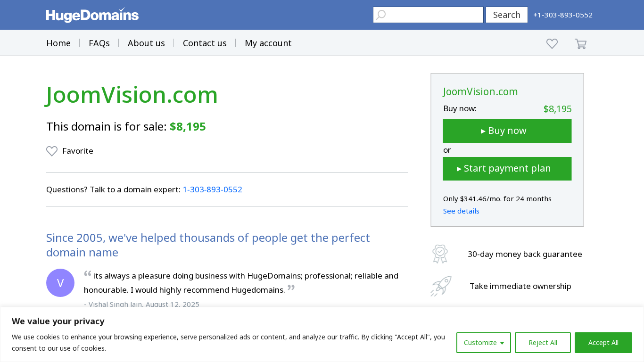Click the HugeDomains logo
Viewport: 644px width, 362px height.
click(x=92, y=15)
